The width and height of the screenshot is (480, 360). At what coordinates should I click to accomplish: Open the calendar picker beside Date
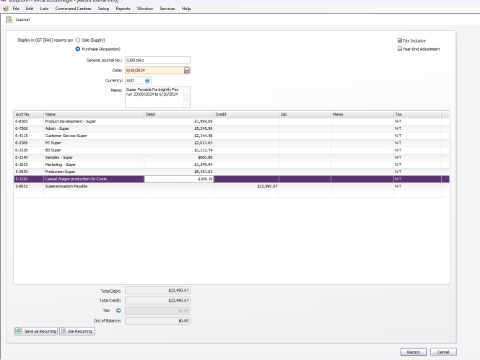tap(187, 70)
